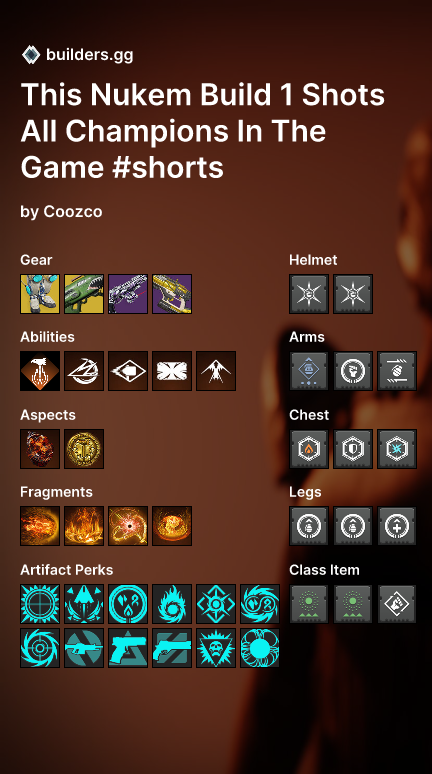Select the gold coin Aspect icon
This screenshot has width=432, height=774.
(x=84, y=449)
